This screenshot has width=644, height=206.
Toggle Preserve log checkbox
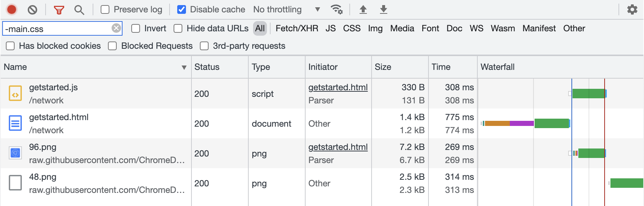click(x=105, y=9)
